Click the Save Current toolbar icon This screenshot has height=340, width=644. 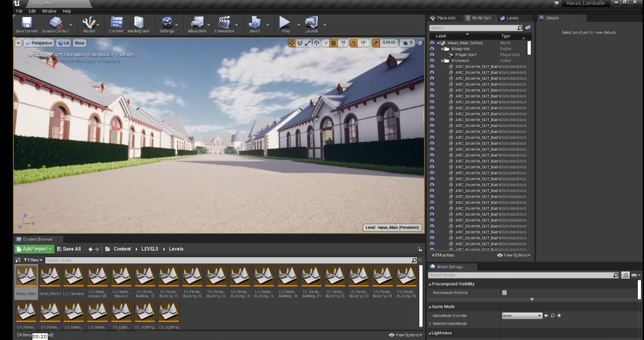[26, 23]
